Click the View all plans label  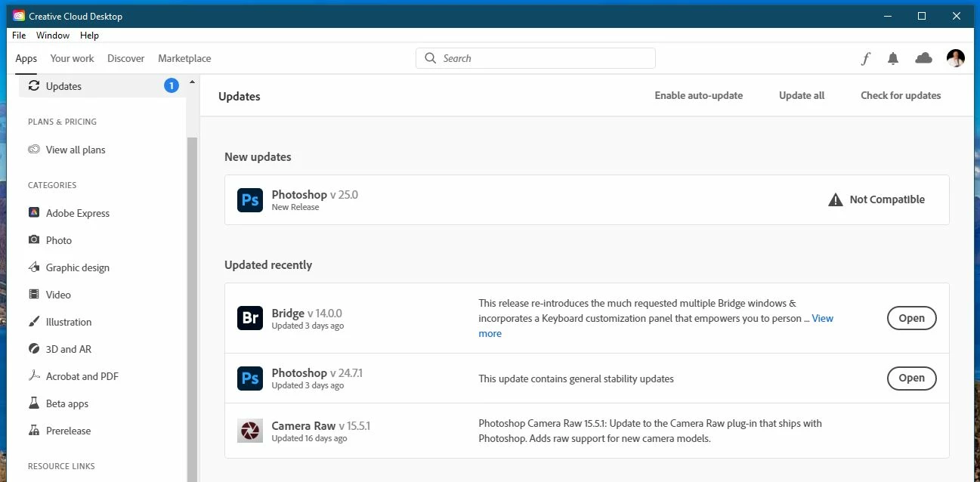tap(76, 150)
